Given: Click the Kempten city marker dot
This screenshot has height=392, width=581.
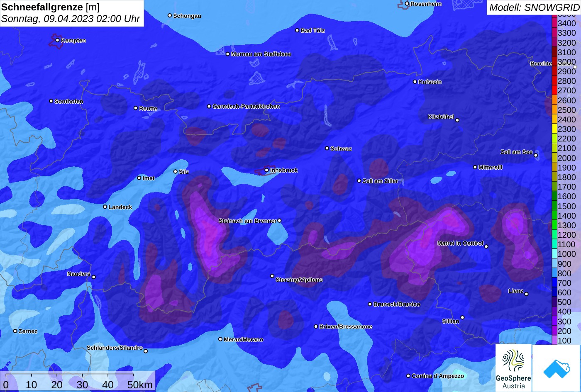Looking at the screenshot, I should tap(57, 40).
